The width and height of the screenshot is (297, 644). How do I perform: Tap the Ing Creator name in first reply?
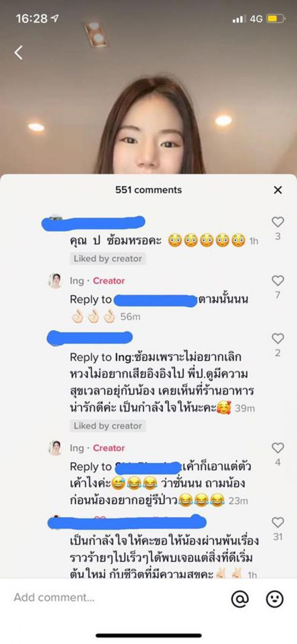(x=97, y=281)
